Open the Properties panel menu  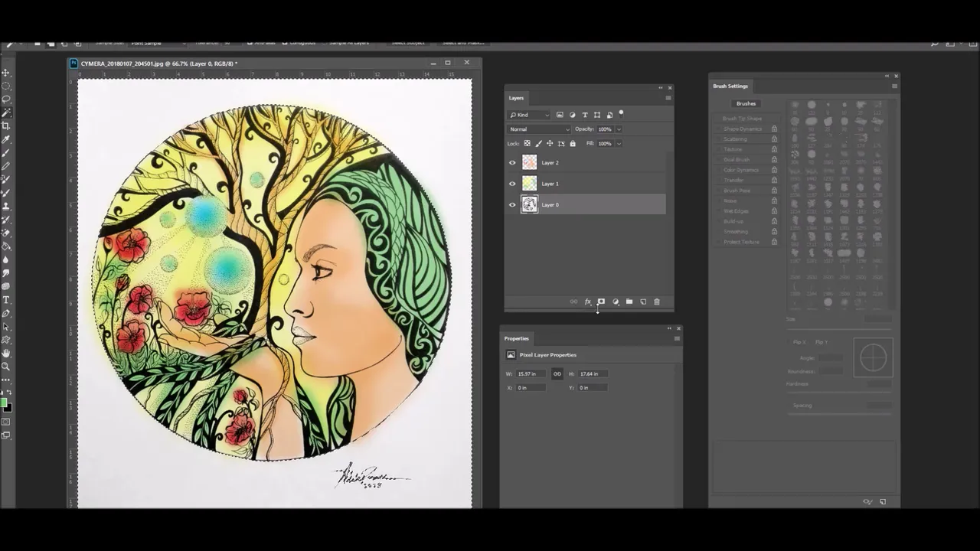(677, 338)
